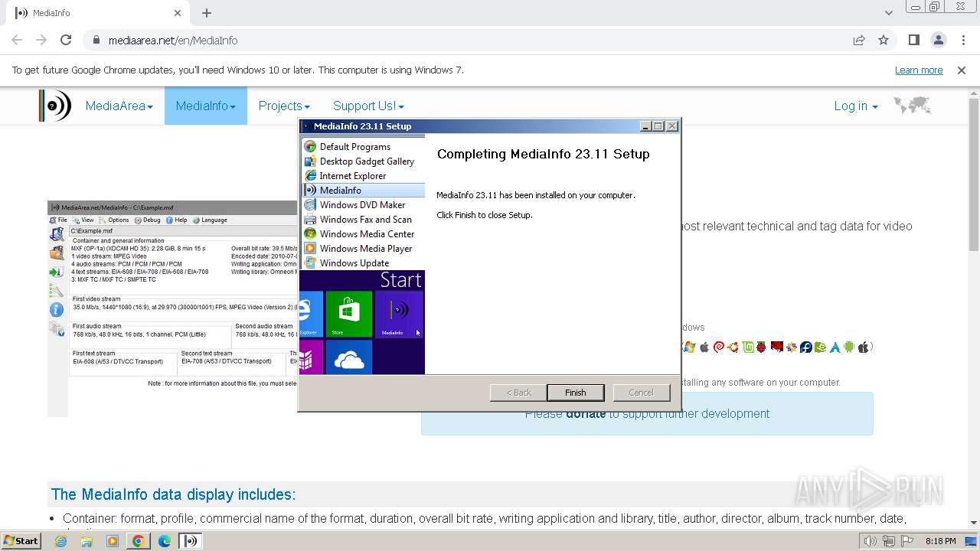Click the donate link in the blue box
This screenshot has height=551, width=980.
tap(586, 413)
